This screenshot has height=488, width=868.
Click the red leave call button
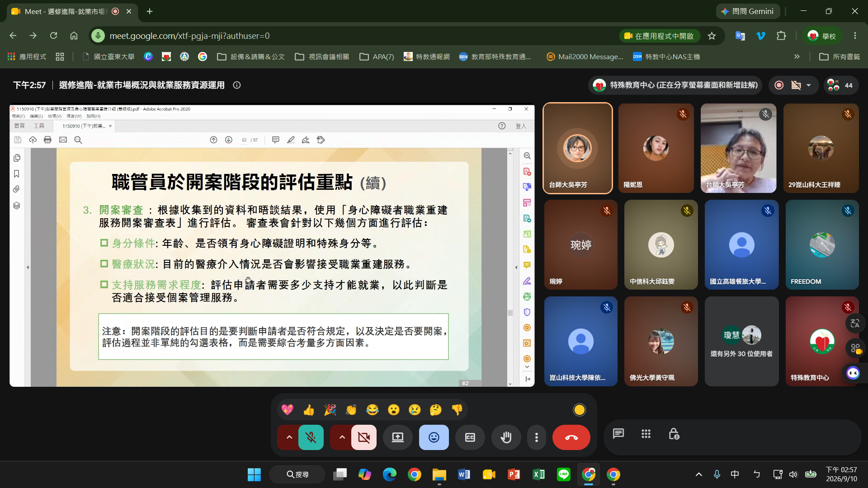click(x=571, y=437)
